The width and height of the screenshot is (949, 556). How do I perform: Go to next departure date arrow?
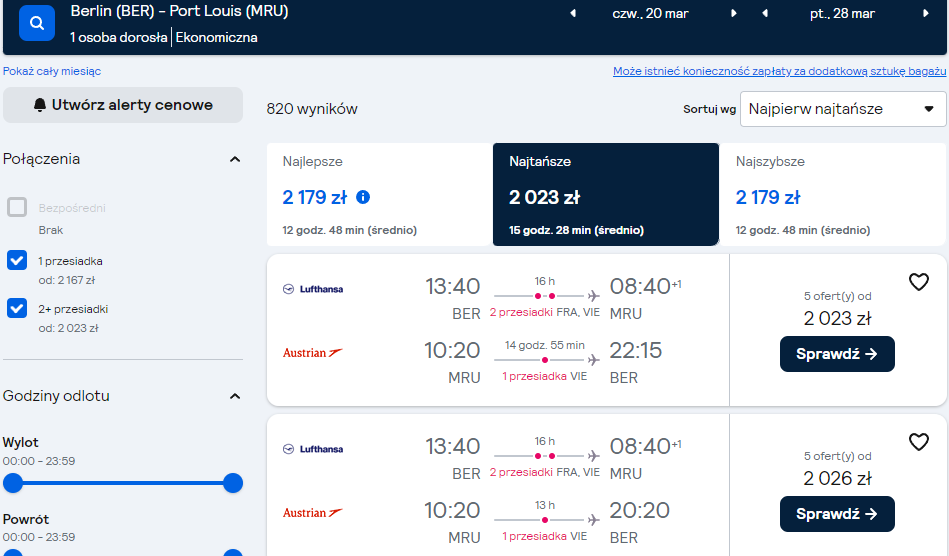click(x=734, y=13)
